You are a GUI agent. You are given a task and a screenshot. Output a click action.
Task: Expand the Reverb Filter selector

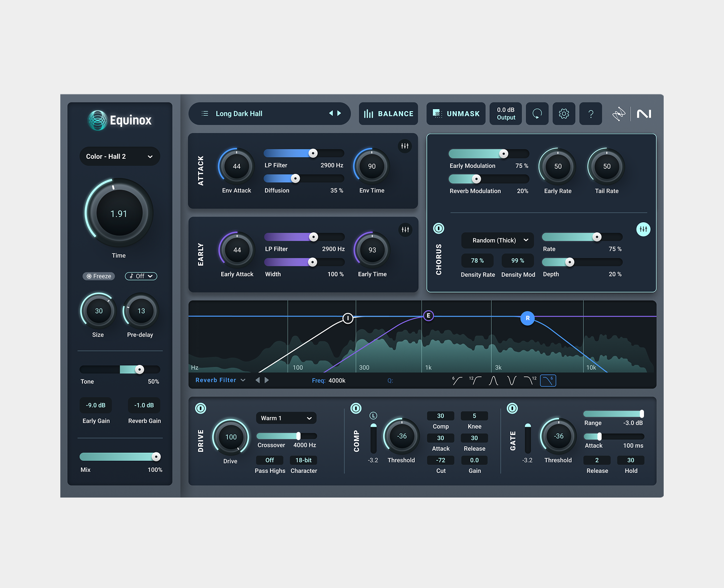pos(220,380)
